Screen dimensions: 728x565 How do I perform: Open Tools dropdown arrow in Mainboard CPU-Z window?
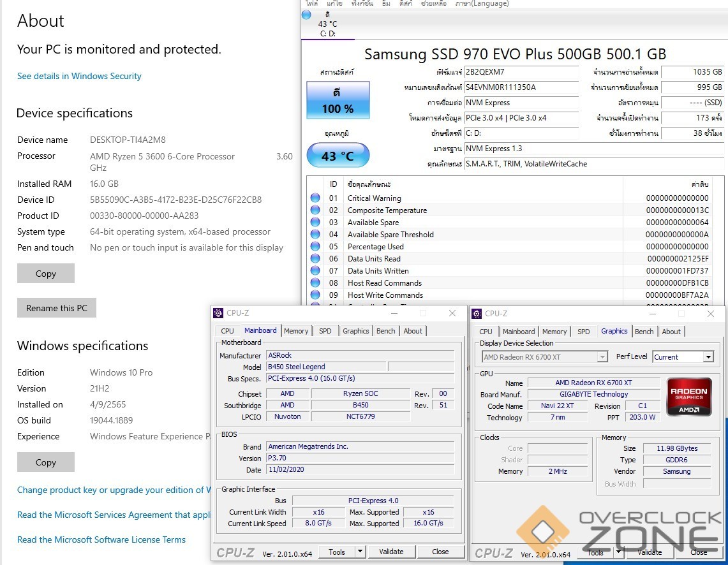click(360, 552)
